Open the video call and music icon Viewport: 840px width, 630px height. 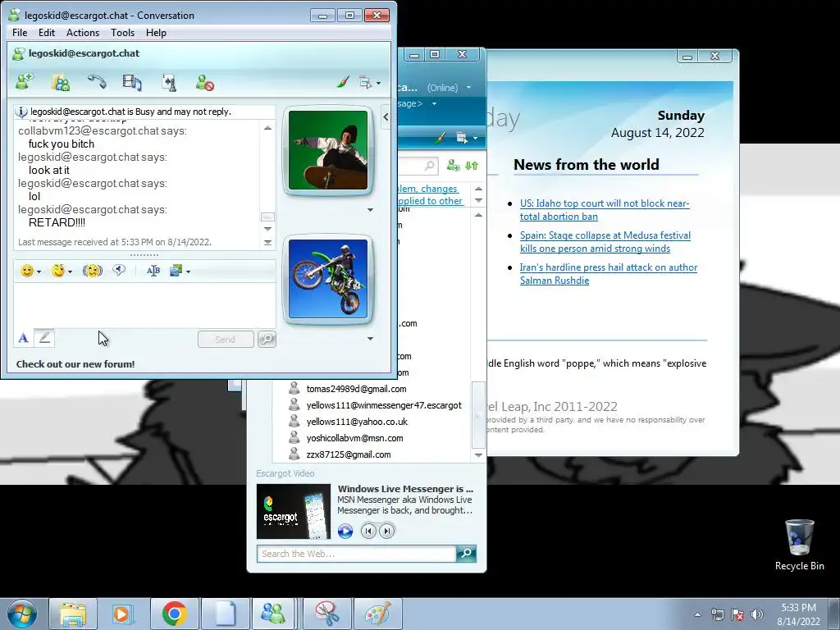point(132,82)
